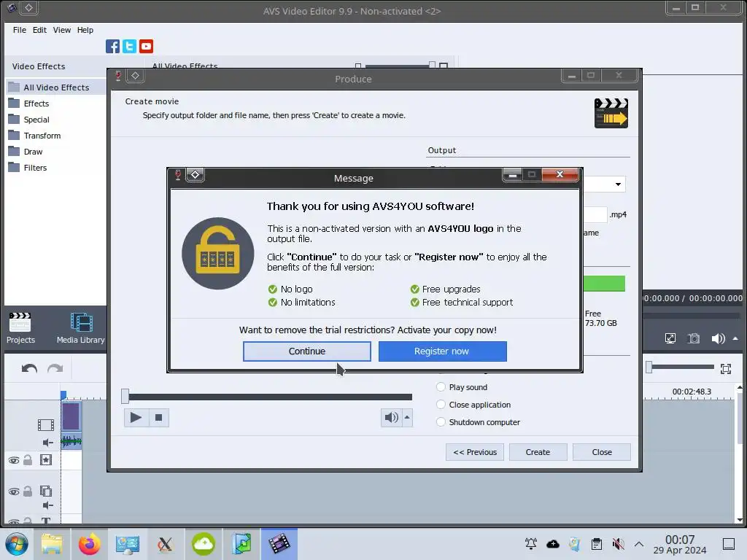
Task: Open the file manager on the taskbar
Action: [52, 544]
